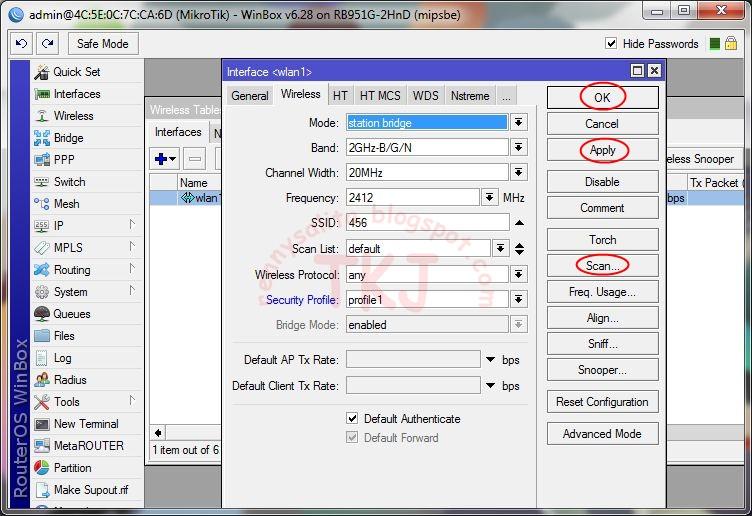The height and width of the screenshot is (516, 752).
Task: Open the Band dropdown arrow
Action: (518, 147)
